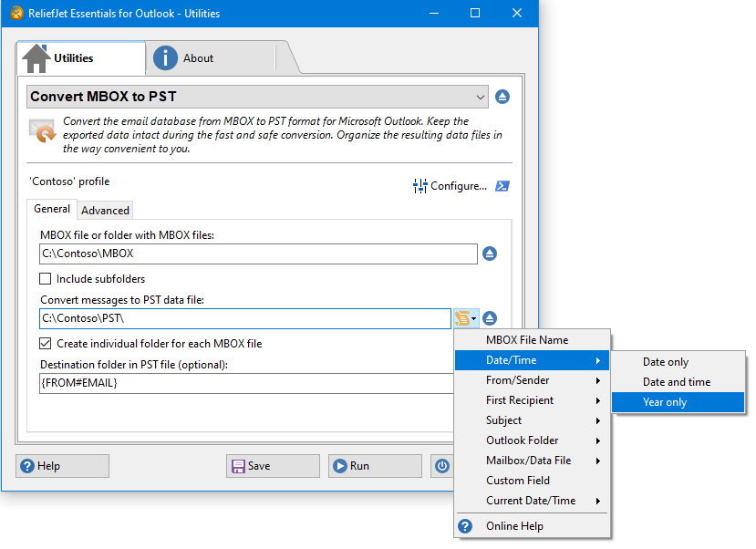Expand the Date/Time submenu
This screenshot has width=756, height=549.
[x=533, y=360]
